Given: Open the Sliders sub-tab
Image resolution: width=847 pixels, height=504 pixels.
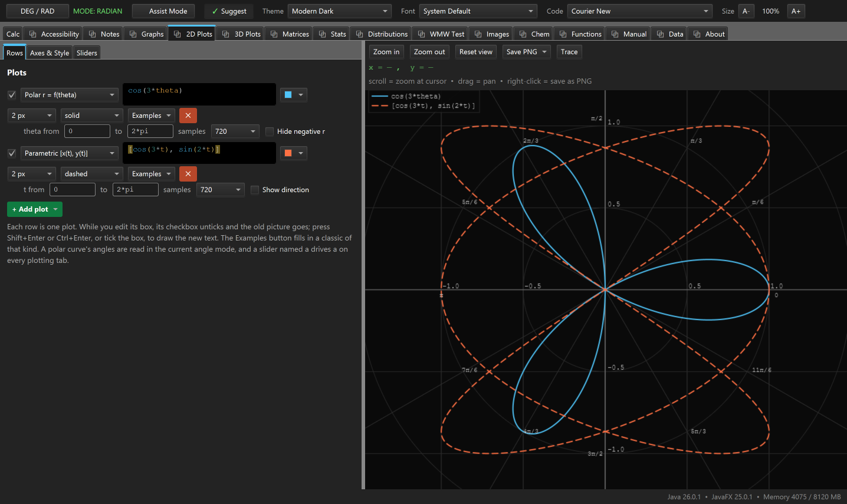Looking at the screenshot, I should click(87, 53).
